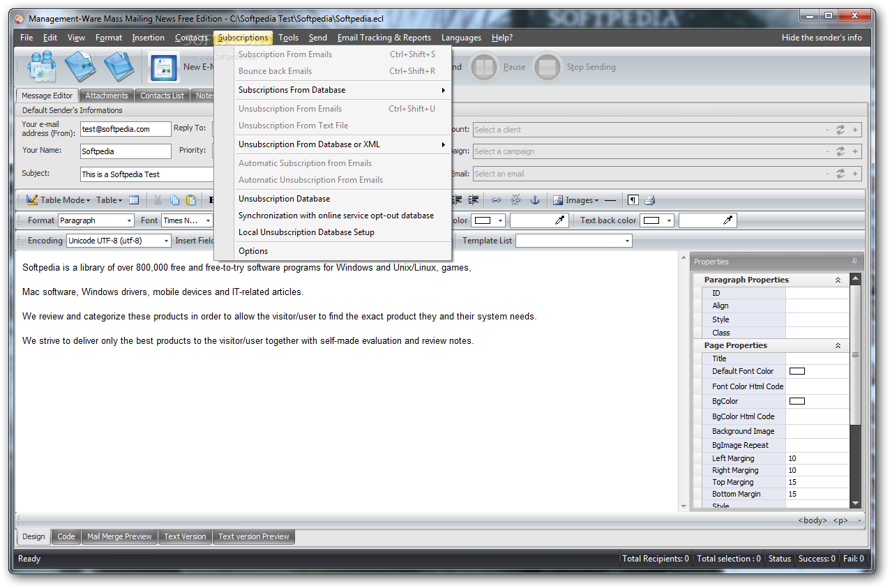Click the insert table grid icon
The width and height of the screenshot is (890, 588).
134,199
